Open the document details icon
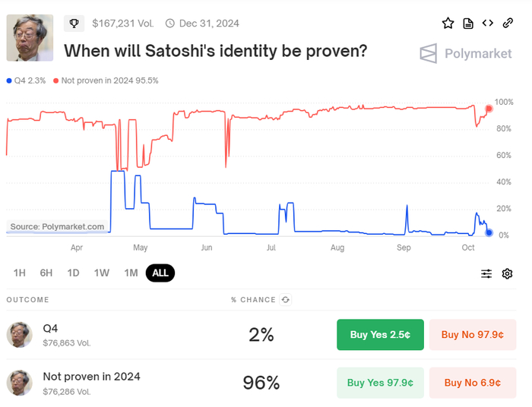532x407 pixels. point(468,24)
